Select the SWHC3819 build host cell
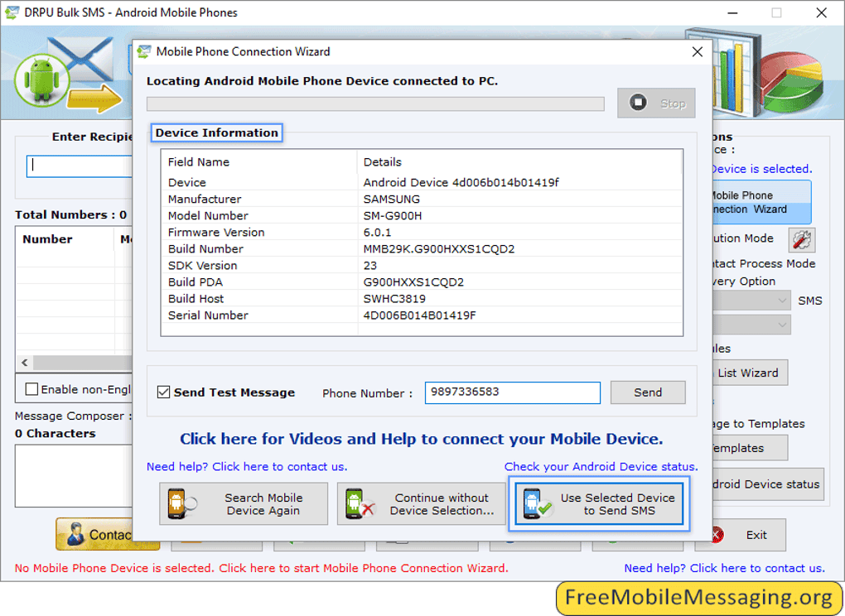Viewport: 845px width, 616px height. [x=394, y=299]
